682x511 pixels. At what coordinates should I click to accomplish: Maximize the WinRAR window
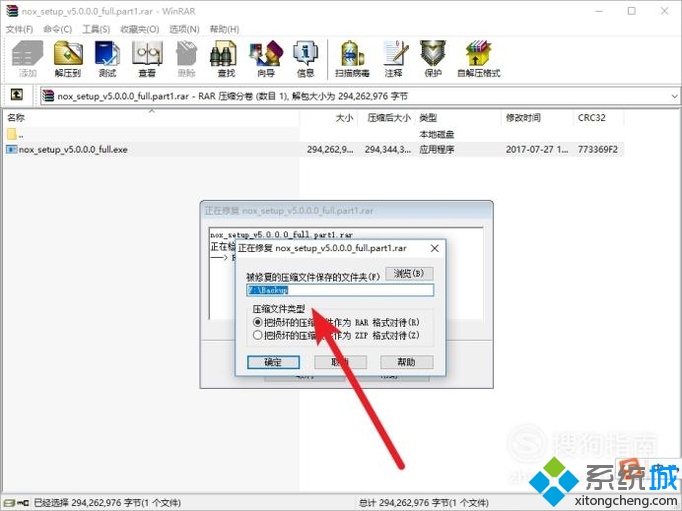pos(632,11)
